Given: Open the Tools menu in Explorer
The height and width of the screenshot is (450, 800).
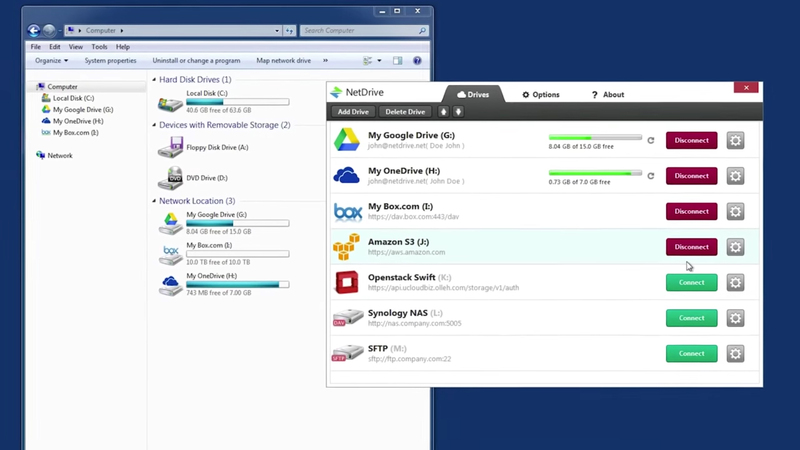Looking at the screenshot, I should point(99,47).
